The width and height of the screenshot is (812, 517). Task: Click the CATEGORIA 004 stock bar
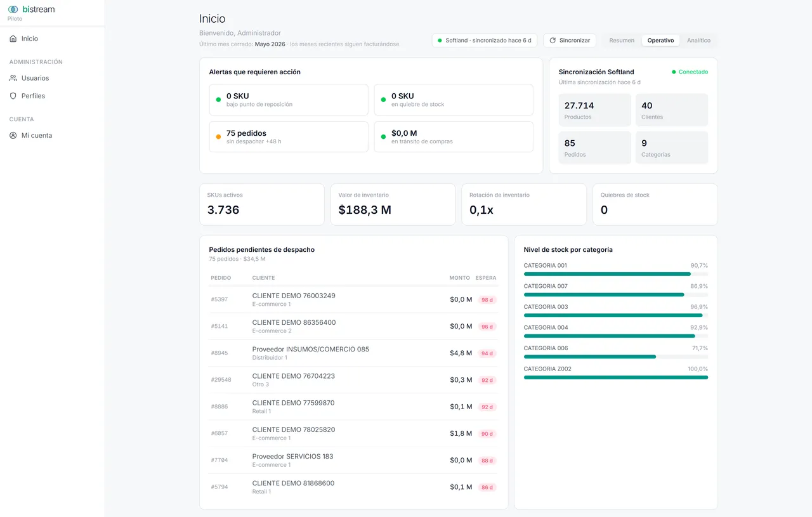(x=616, y=336)
